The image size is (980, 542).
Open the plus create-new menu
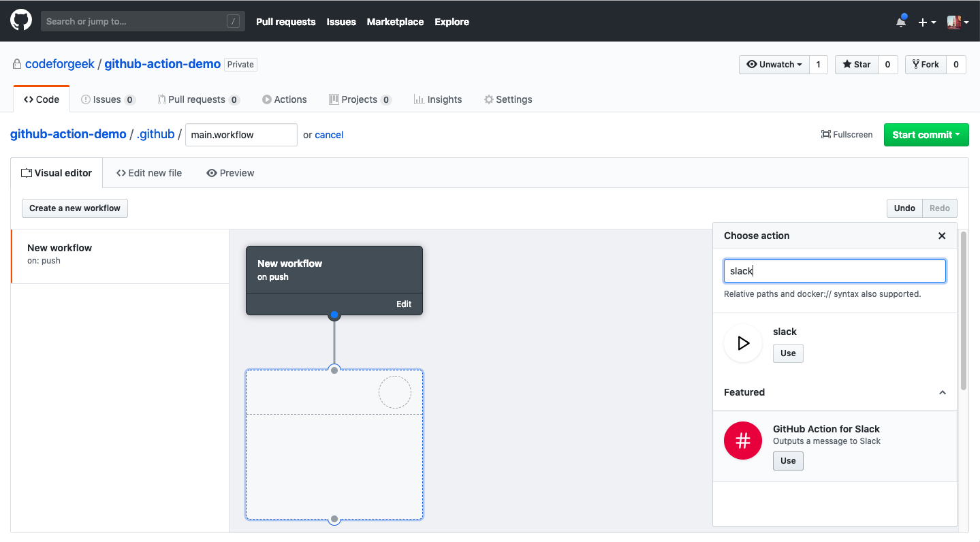(x=927, y=22)
